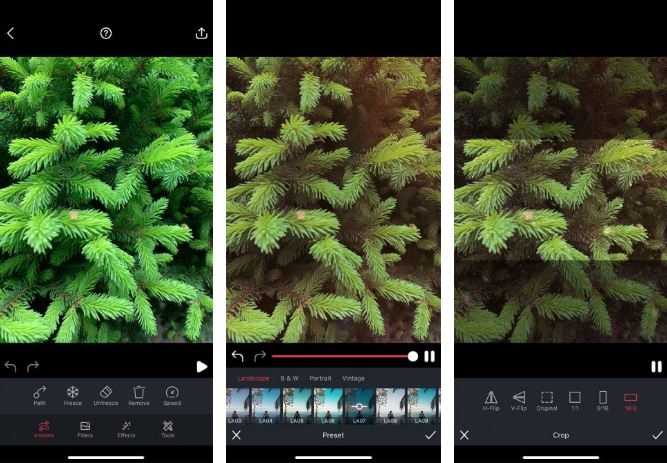This screenshot has height=463, width=667.
Task: Choose the Vintage preset category
Action: coord(353,378)
